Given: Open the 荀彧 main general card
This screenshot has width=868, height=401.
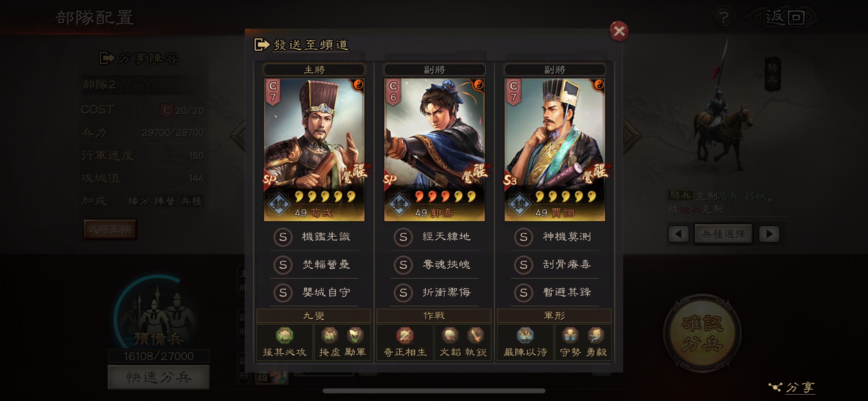Looking at the screenshot, I should [314, 149].
